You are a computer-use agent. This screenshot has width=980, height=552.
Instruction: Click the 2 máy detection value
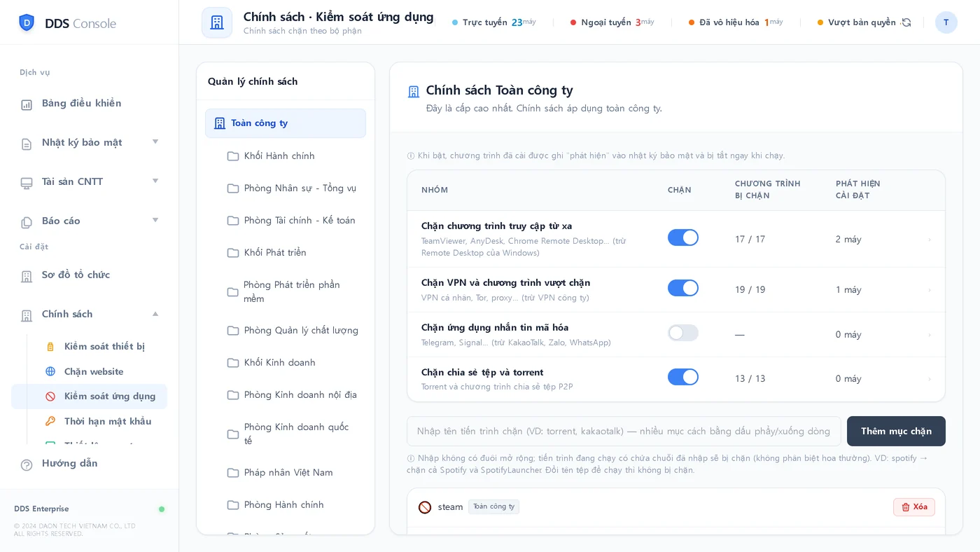(x=848, y=240)
